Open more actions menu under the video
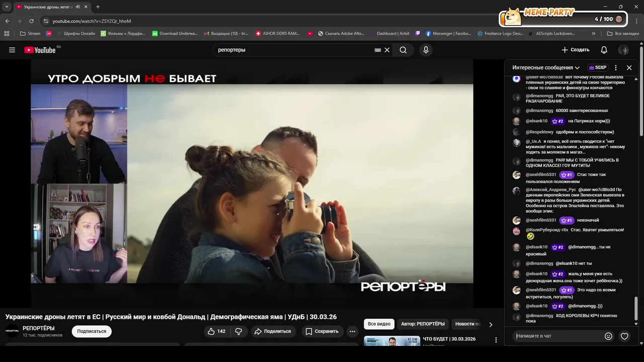 tap(352, 331)
